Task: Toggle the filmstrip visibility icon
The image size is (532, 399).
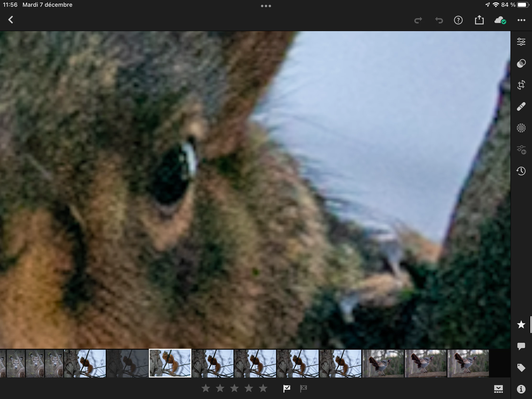Action: [498, 389]
